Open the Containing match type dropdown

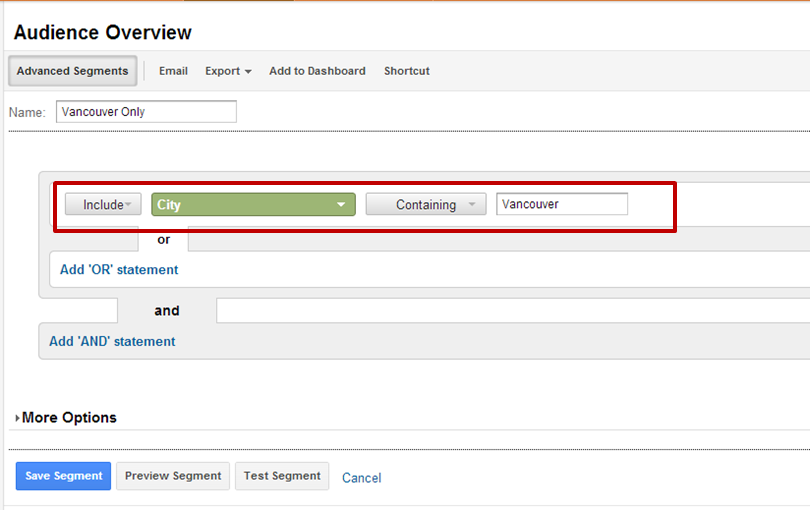click(x=425, y=204)
